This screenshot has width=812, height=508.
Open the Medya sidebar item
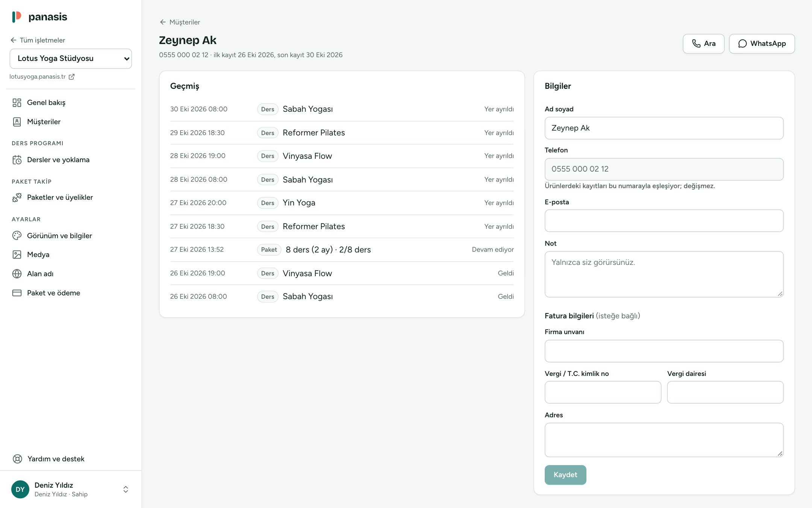[x=71, y=255]
